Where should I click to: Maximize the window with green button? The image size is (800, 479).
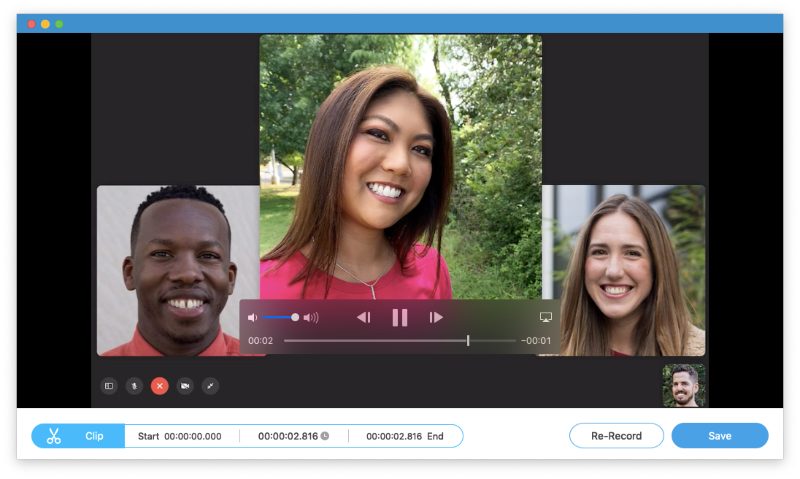point(59,23)
